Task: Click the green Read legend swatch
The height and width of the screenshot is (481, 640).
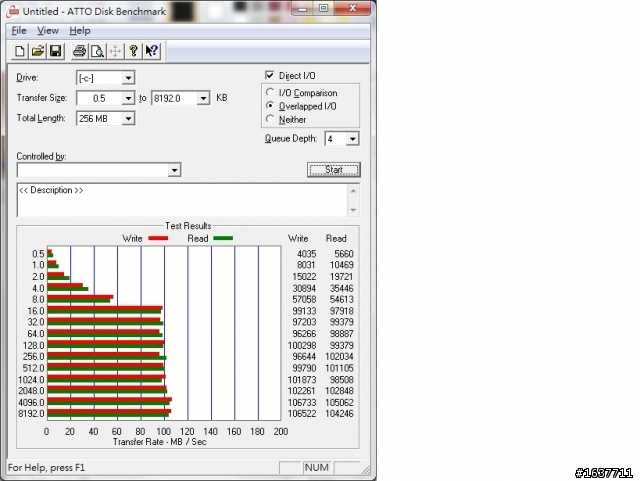Action: tap(223, 238)
